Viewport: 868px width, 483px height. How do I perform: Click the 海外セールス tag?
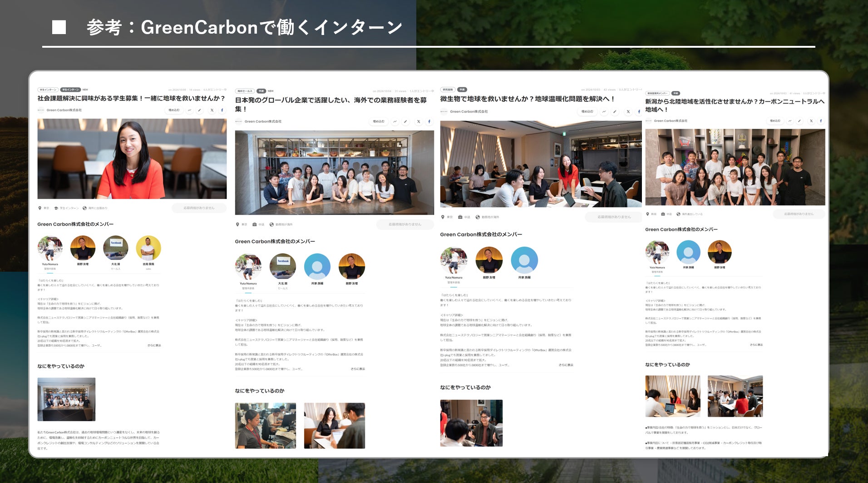pyautogui.click(x=245, y=91)
